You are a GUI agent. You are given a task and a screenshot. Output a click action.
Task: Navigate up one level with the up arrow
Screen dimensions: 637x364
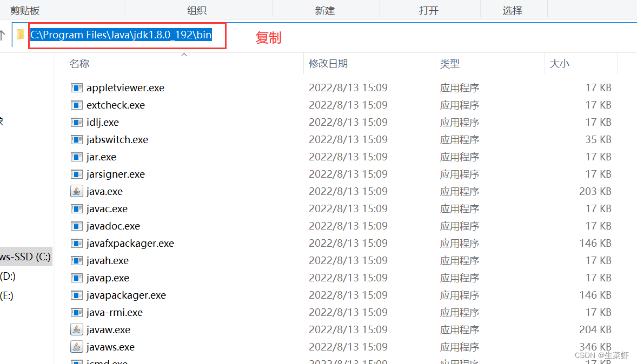5,34
